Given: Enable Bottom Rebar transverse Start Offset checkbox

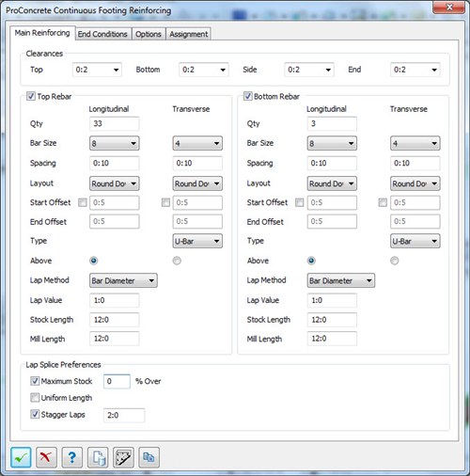Looking at the screenshot, I should (x=383, y=202).
